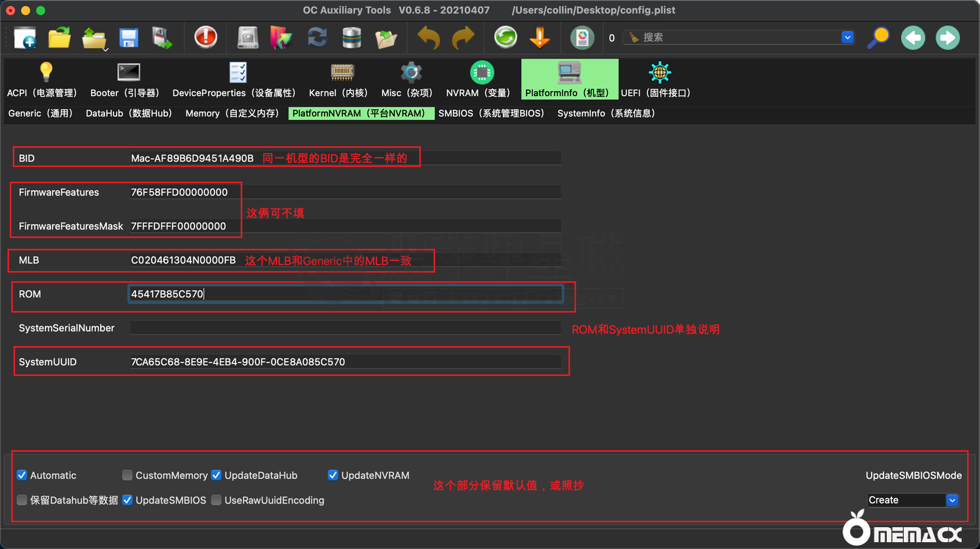Screen dimensions: 980x549
Task: Switch to the Generic (通用) sub-tab
Action: [41, 113]
